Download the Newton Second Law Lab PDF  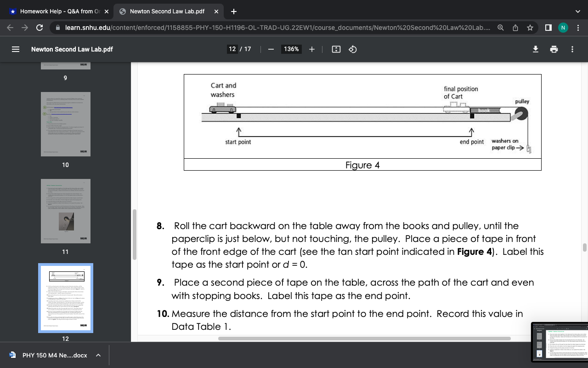pos(535,49)
